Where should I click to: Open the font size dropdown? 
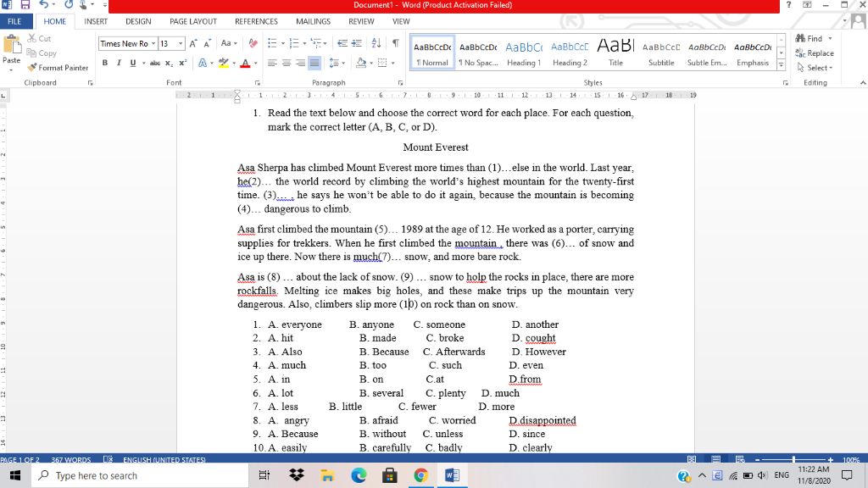(x=181, y=43)
